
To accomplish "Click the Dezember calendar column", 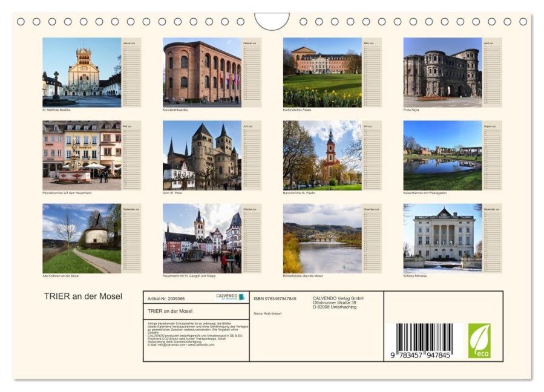I will pos(493,238).
